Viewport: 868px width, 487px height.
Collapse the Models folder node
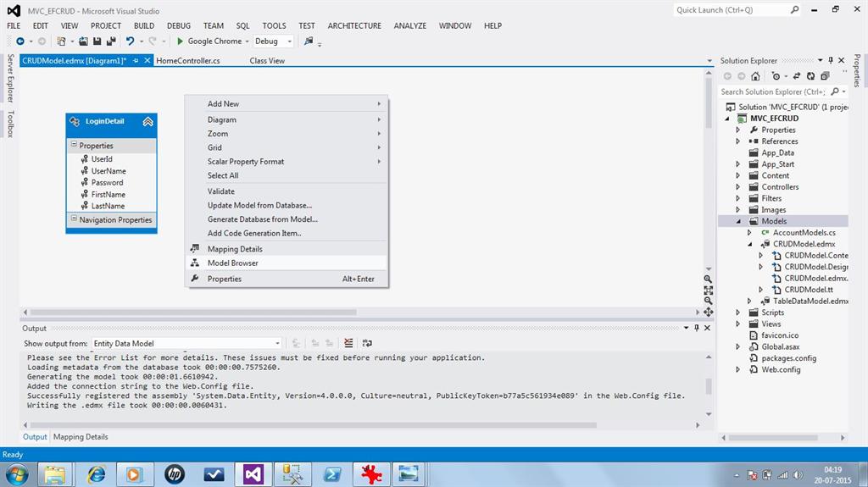(738, 221)
